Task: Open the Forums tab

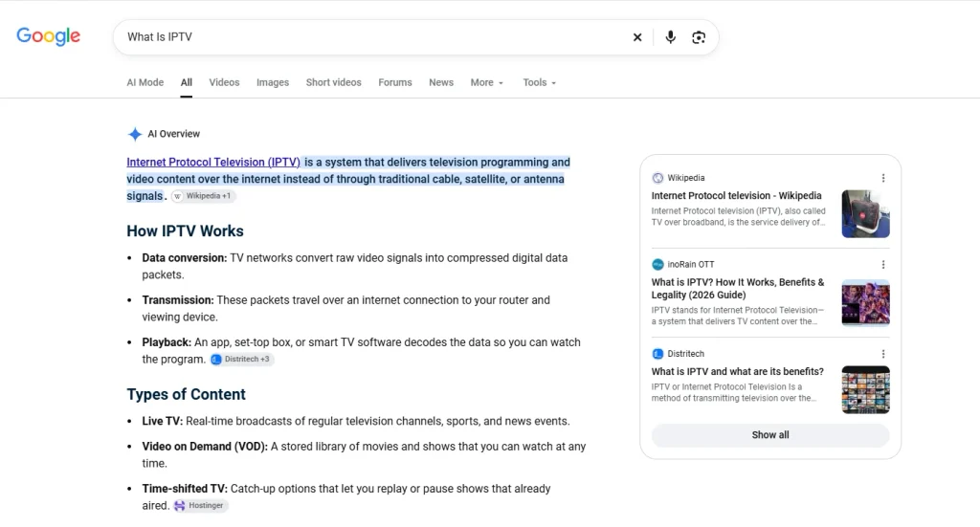Action: [x=395, y=82]
